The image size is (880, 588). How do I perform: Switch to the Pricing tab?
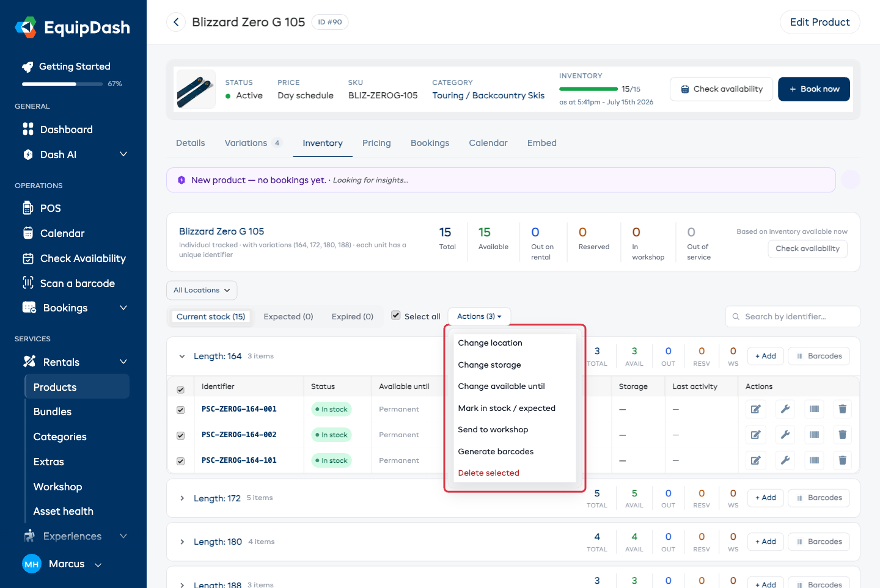point(376,143)
